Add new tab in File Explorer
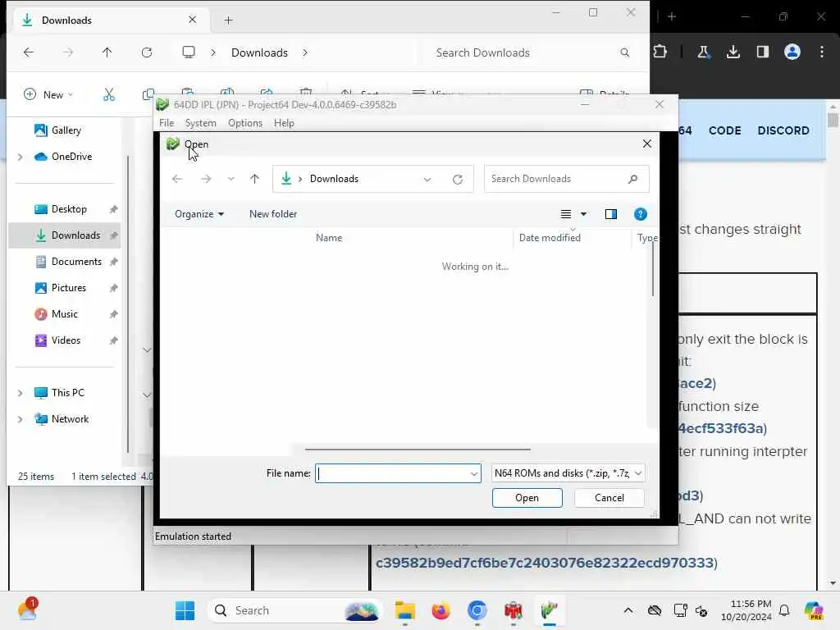The image size is (840, 630). click(229, 21)
